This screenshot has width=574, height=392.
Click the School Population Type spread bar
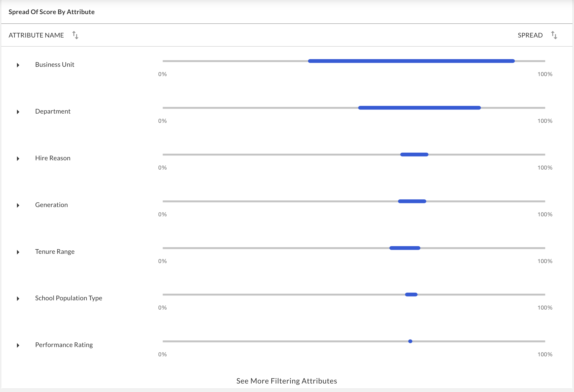point(411,294)
